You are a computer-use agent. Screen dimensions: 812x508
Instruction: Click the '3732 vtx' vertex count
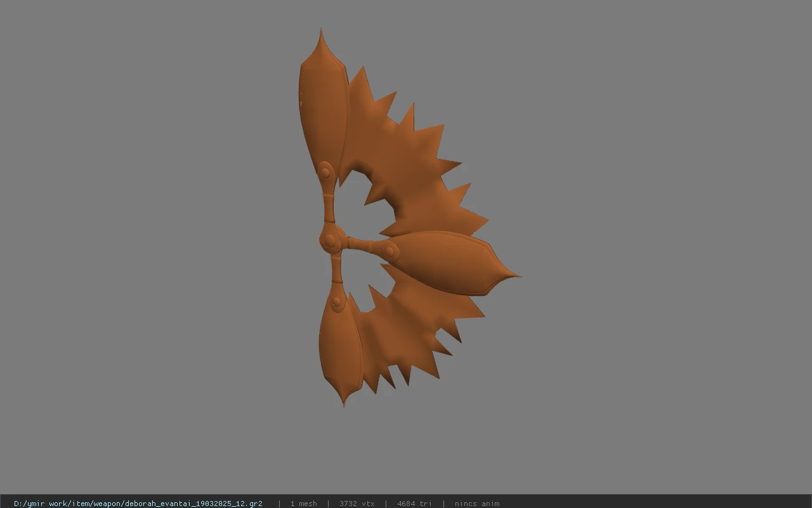coord(357,504)
